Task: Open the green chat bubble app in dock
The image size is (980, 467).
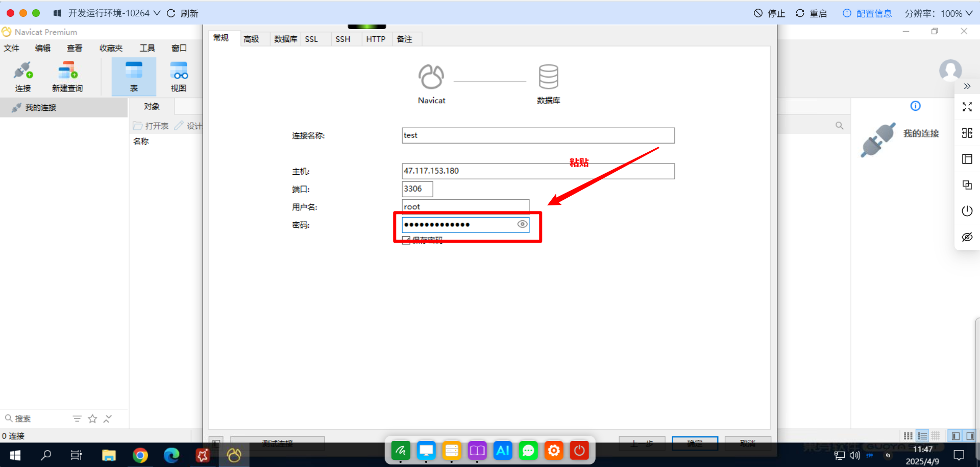Action: [528, 450]
